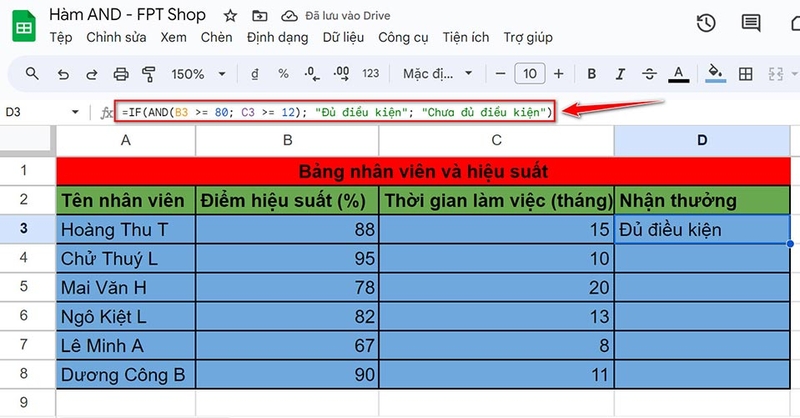Click the search magnifier in toolbar

32,74
